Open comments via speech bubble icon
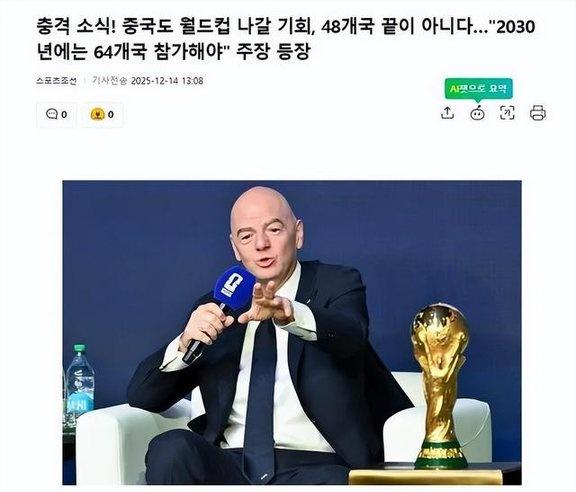Image resolution: width=576 pixels, height=492 pixels. tap(51, 114)
